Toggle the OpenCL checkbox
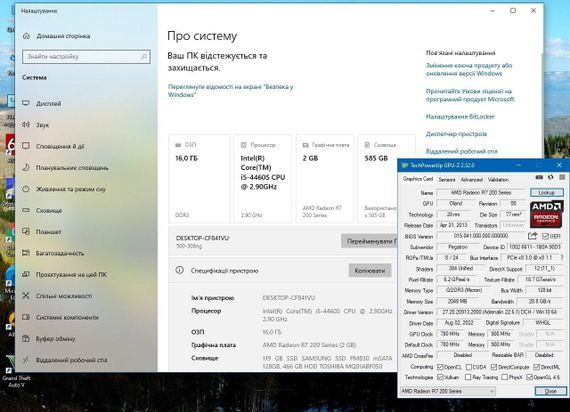 click(x=440, y=367)
